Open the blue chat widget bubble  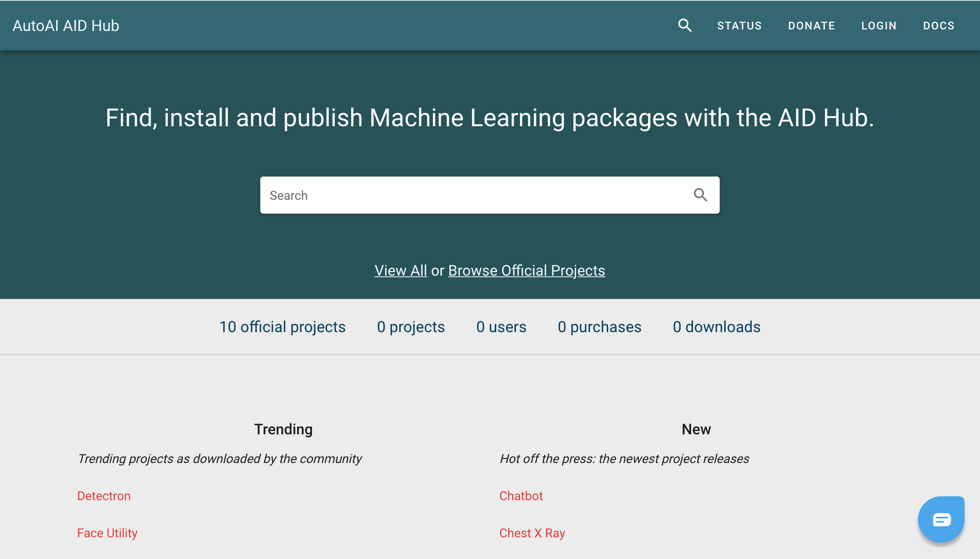point(941,520)
